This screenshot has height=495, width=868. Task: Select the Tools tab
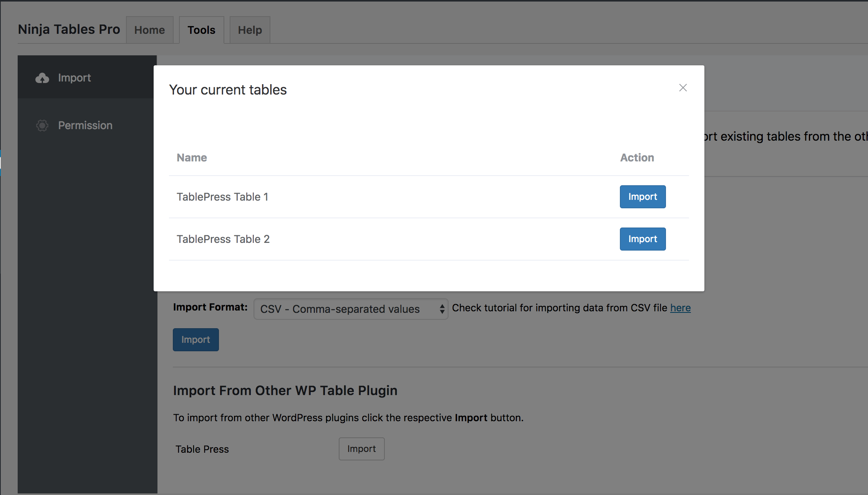201,30
